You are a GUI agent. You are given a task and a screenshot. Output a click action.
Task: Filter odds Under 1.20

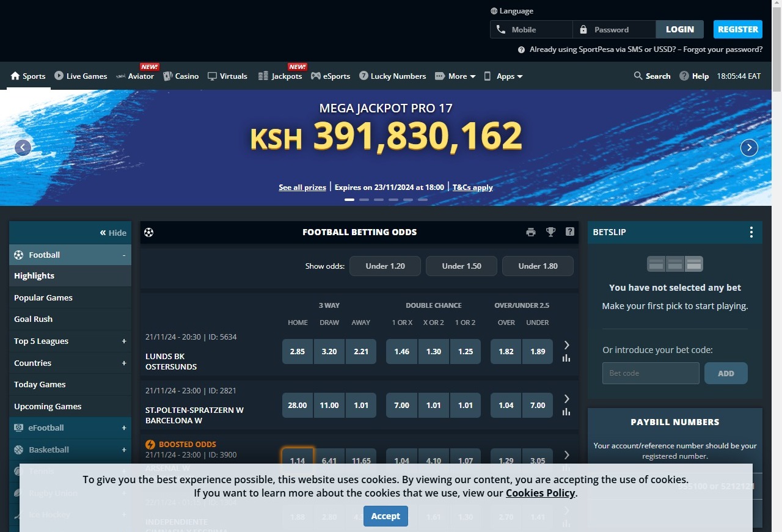(x=385, y=266)
